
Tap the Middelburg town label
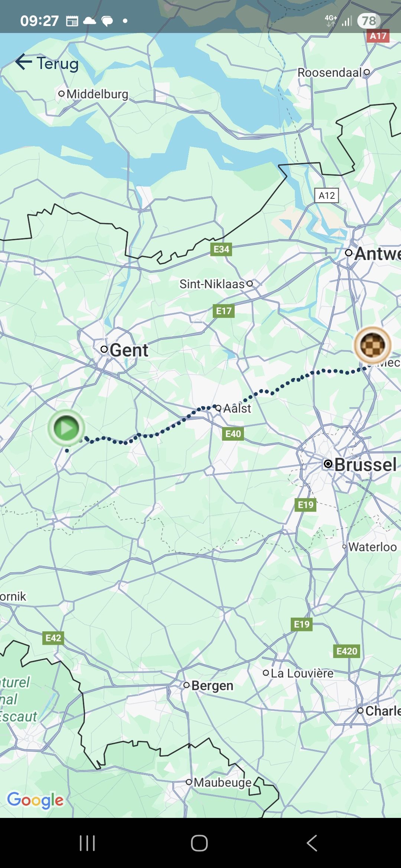97,94
